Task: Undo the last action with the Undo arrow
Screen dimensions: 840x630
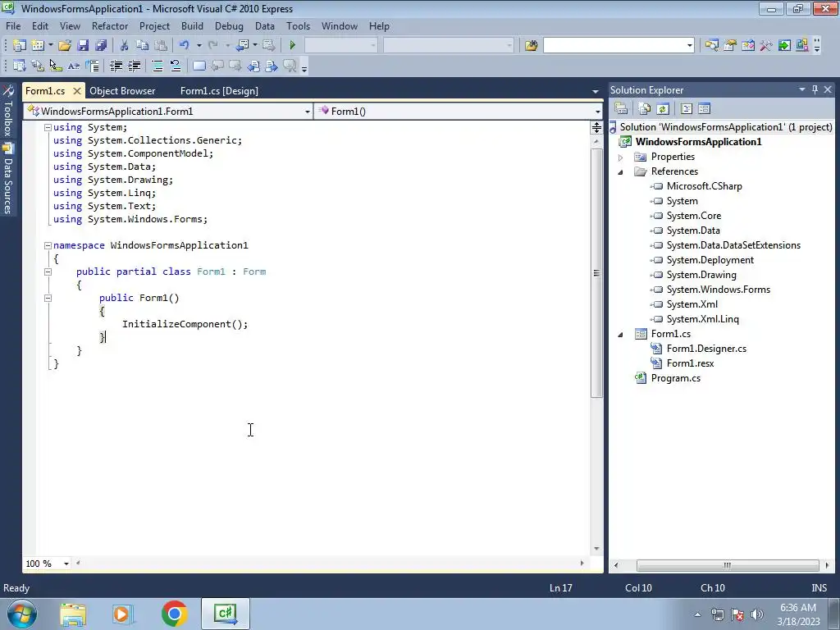Action: click(x=185, y=46)
